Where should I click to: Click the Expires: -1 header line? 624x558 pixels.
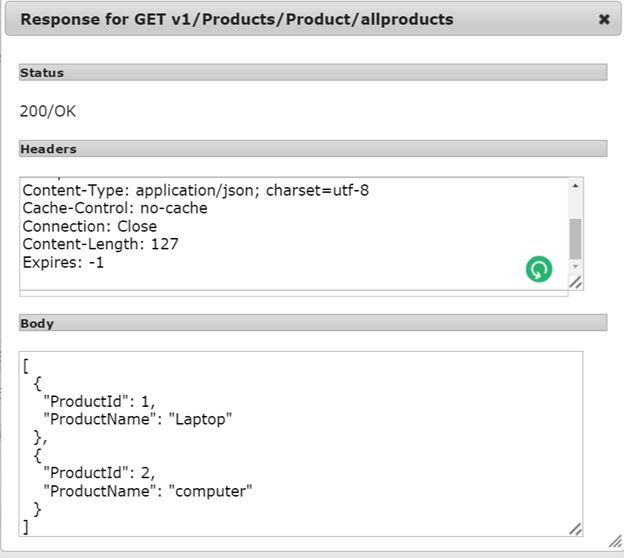coord(63,263)
